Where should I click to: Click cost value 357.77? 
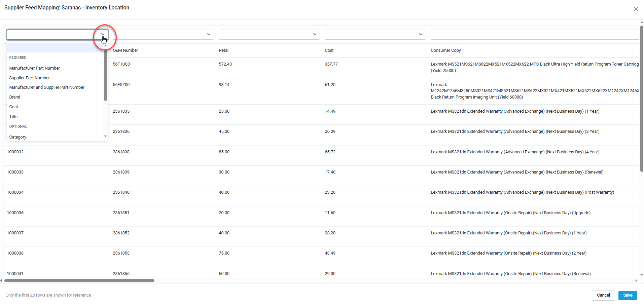click(x=331, y=64)
